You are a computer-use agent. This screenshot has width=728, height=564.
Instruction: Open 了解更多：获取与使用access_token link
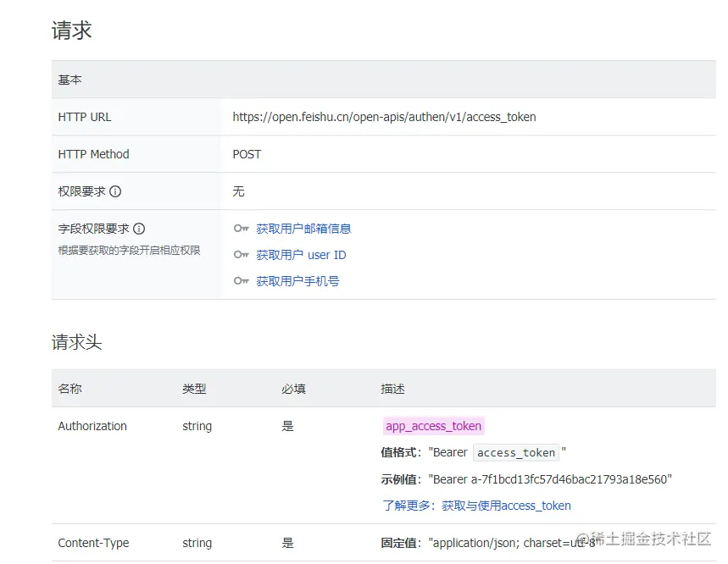[x=476, y=506]
